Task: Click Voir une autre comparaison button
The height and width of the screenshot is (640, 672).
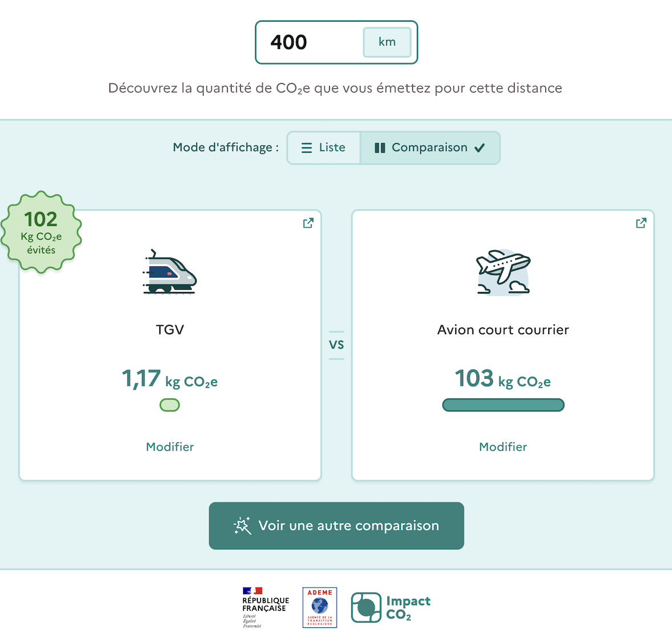Action: pos(337,525)
